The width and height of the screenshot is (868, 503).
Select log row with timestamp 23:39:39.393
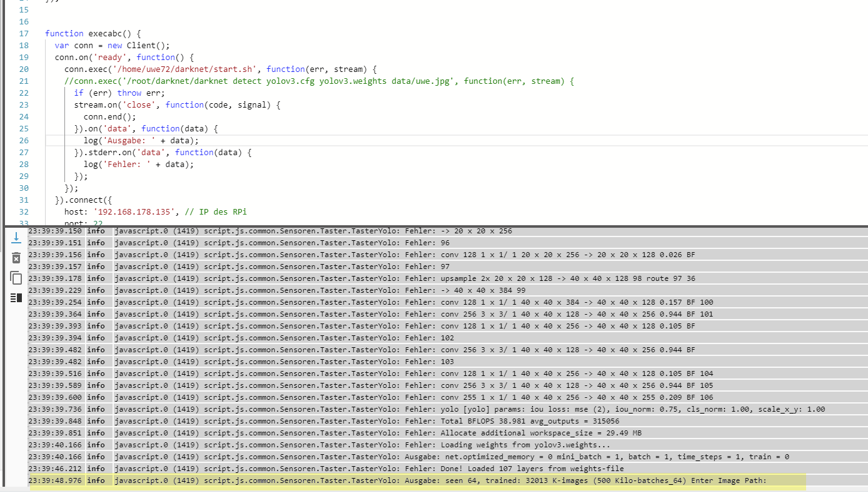click(447, 326)
